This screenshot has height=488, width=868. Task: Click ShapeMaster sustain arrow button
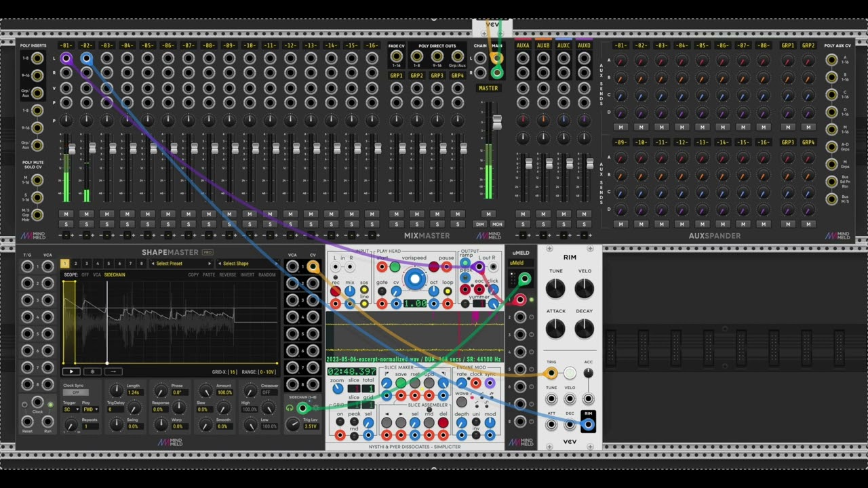(113, 371)
